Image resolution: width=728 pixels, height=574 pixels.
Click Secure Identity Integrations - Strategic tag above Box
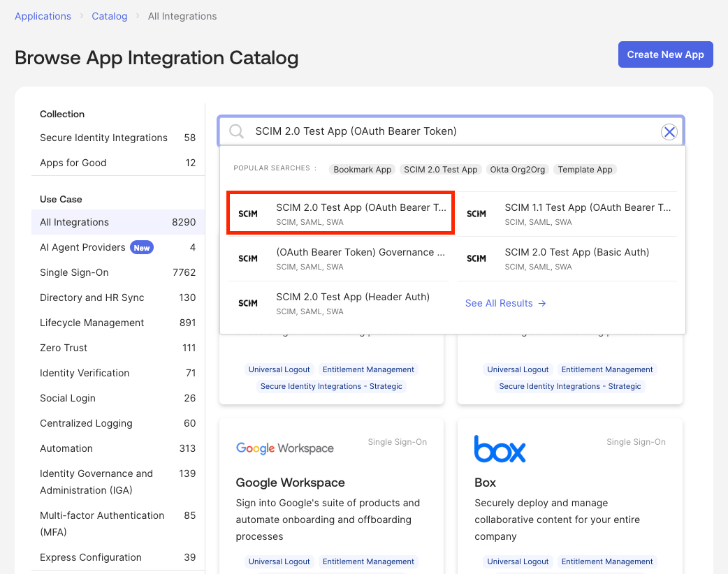click(569, 386)
